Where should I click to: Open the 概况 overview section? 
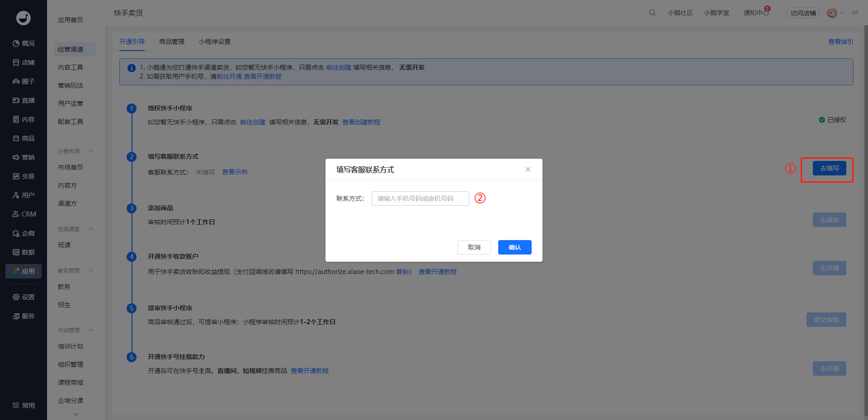point(24,43)
